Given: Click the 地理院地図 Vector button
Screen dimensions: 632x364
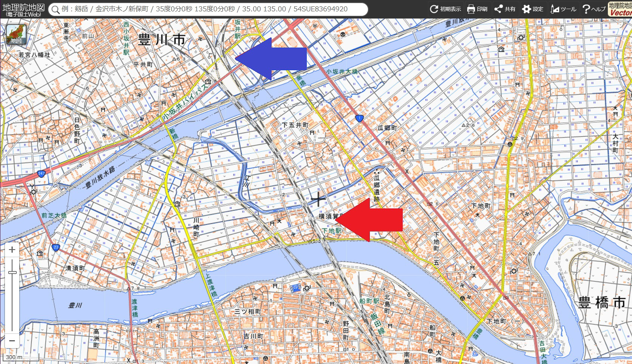Looking at the screenshot, I should point(620,9).
